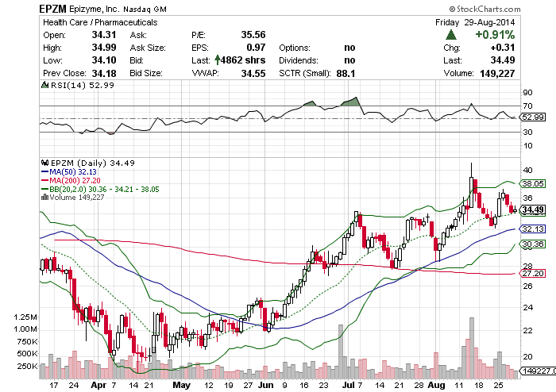Click the 30 level on RSI axis
The height and width of the screenshot is (392, 556).
pos(527,132)
